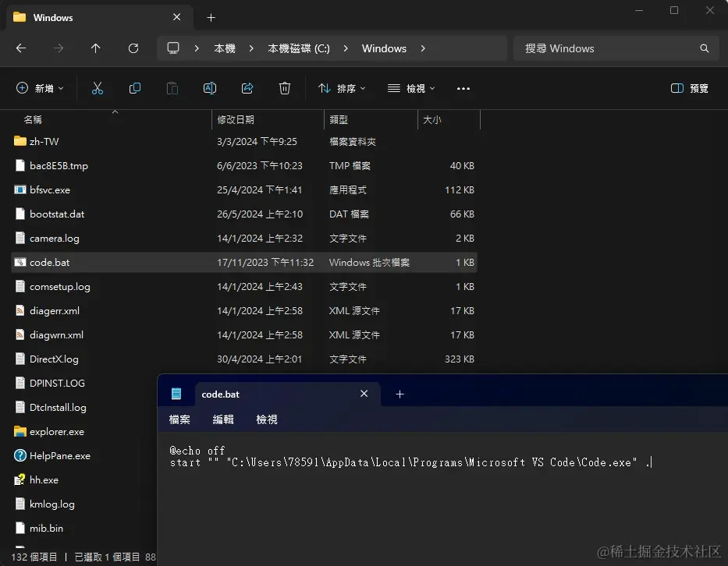Select the Windows tab in Explorer

(x=98, y=18)
